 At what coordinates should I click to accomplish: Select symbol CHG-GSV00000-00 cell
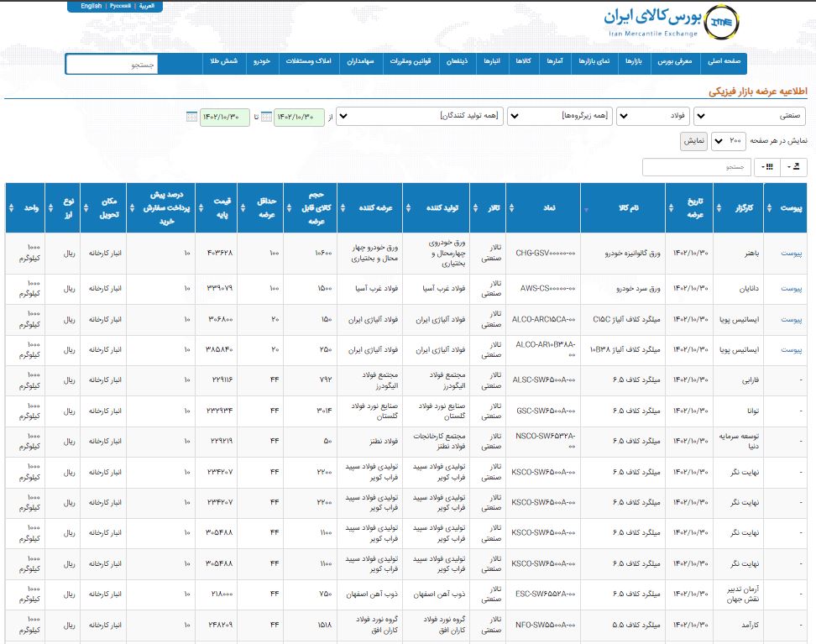(x=545, y=253)
